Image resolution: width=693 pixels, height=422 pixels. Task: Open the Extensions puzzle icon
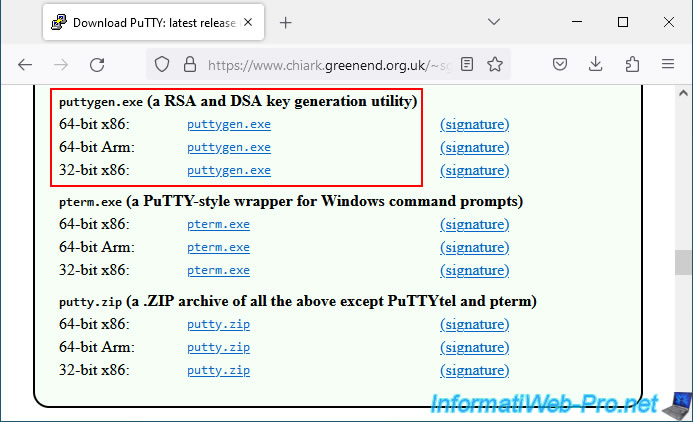(631, 64)
